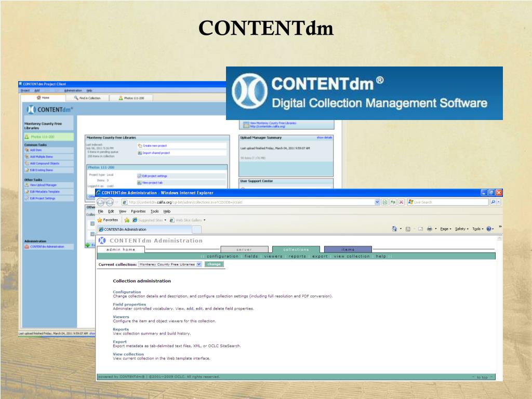The height and width of the screenshot is (399, 532).
Task: Click CONTENTdm logo in Administration page header
Action: (x=102, y=241)
